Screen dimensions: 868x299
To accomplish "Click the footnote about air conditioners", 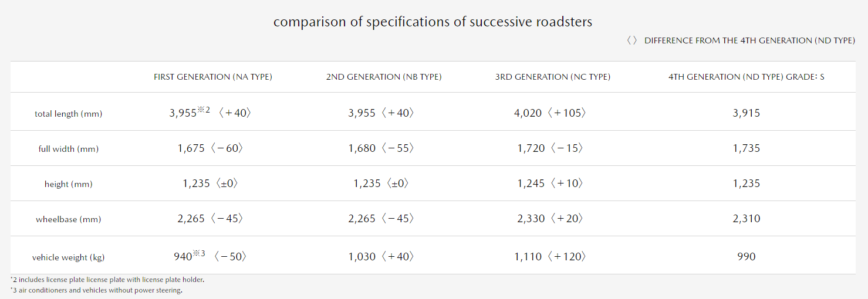I will pyautogui.click(x=97, y=290).
